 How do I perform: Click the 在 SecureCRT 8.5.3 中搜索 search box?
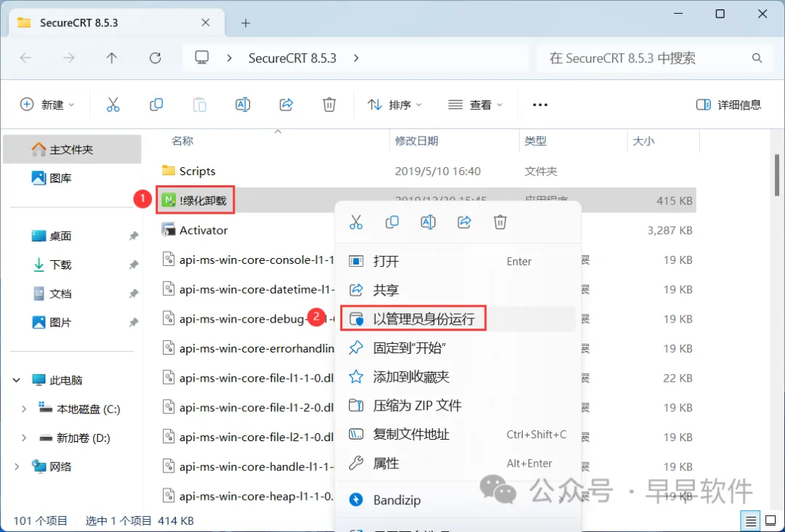(x=655, y=58)
